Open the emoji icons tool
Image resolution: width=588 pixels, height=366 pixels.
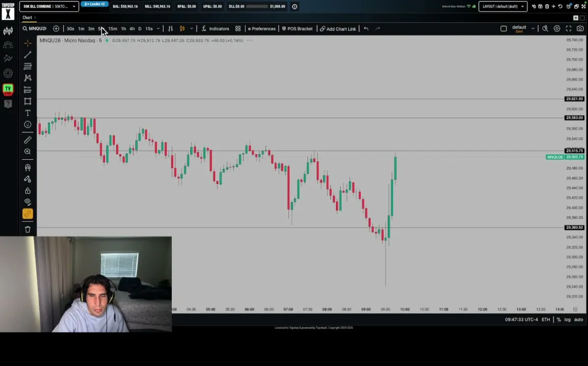[x=28, y=125]
